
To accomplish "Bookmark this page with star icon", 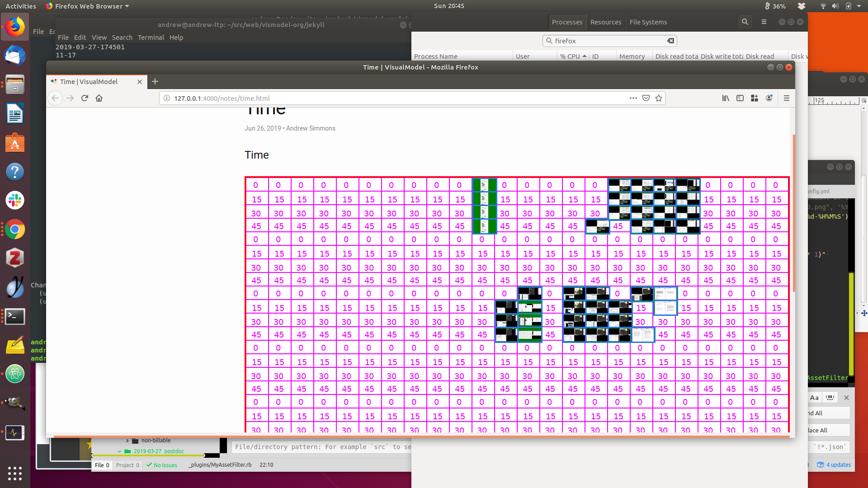I will pyautogui.click(x=659, y=98).
